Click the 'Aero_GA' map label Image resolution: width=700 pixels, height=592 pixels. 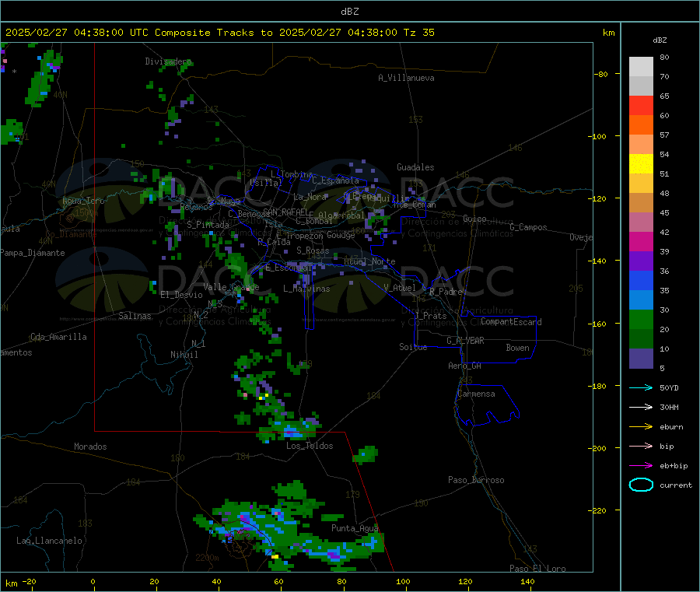point(464,365)
